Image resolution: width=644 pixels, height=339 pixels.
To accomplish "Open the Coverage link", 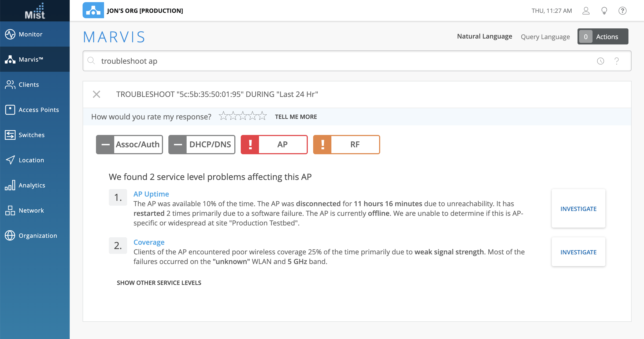I will [149, 242].
